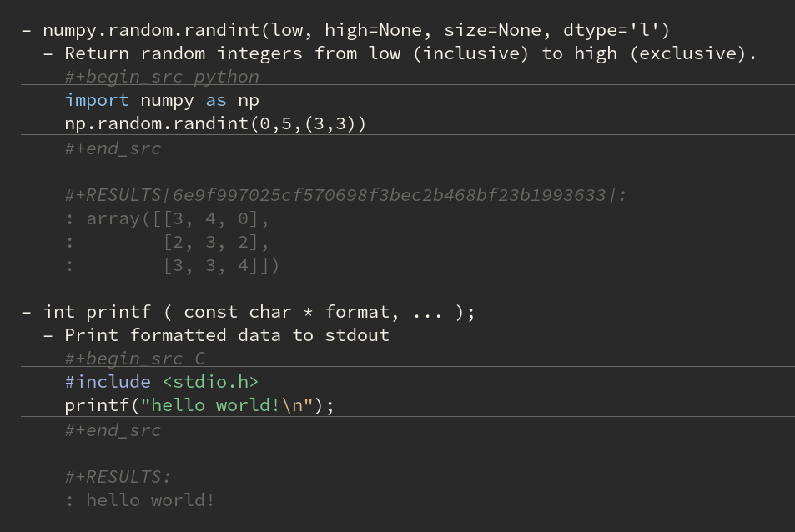This screenshot has height=532, width=795.
Task: Click the '[3, 3, 4]])' output row
Action: click(220, 265)
